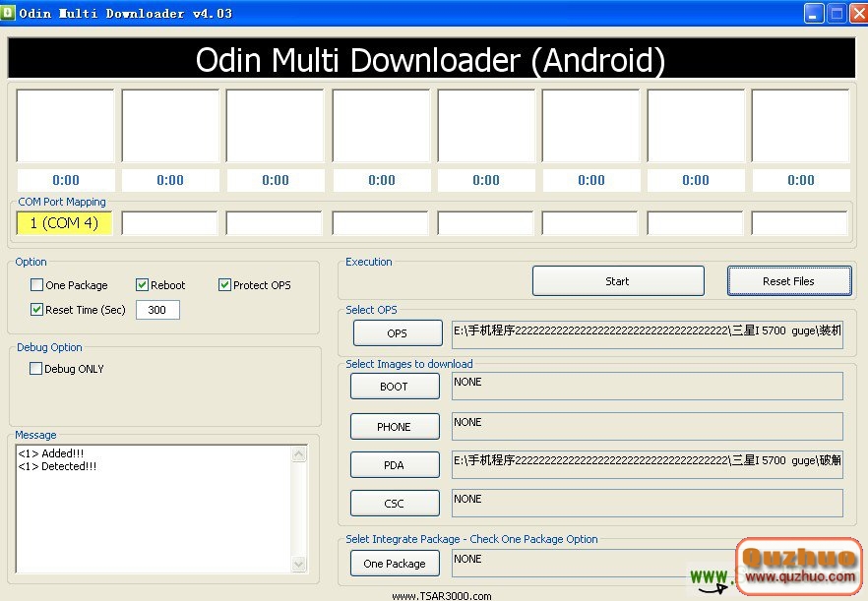Choose a PHONE image file
Viewport: 868px width, 601px height.
(395, 427)
